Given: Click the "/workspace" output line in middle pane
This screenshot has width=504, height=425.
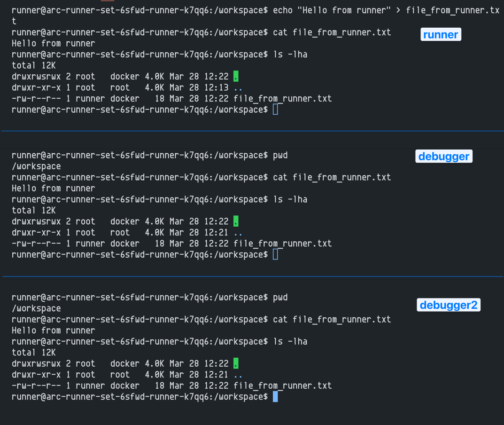Looking at the screenshot, I should pyautogui.click(x=36, y=166).
